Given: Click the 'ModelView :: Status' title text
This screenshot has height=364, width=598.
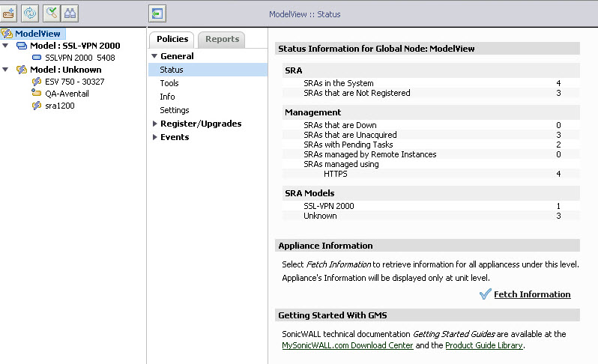Looking at the screenshot, I should pyautogui.click(x=305, y=14).
